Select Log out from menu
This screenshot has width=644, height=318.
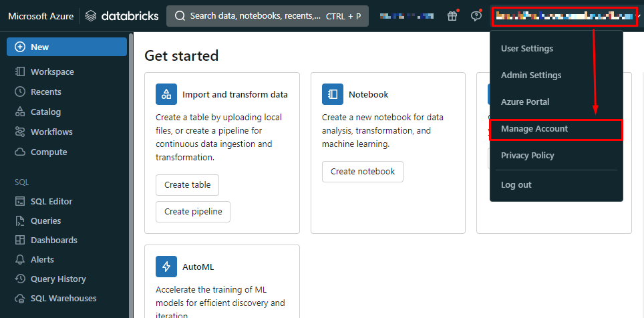tap(516, 185)
